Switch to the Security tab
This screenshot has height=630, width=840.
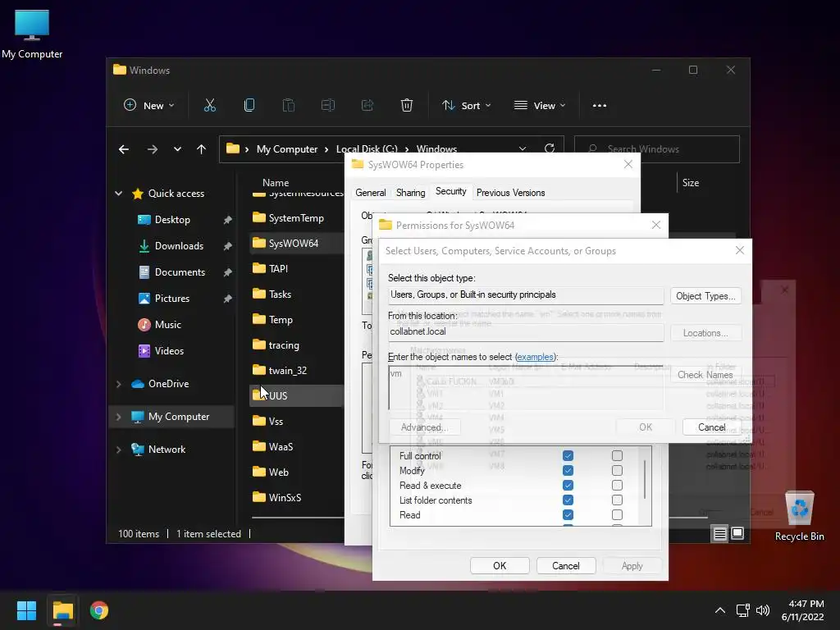[450, 192]
